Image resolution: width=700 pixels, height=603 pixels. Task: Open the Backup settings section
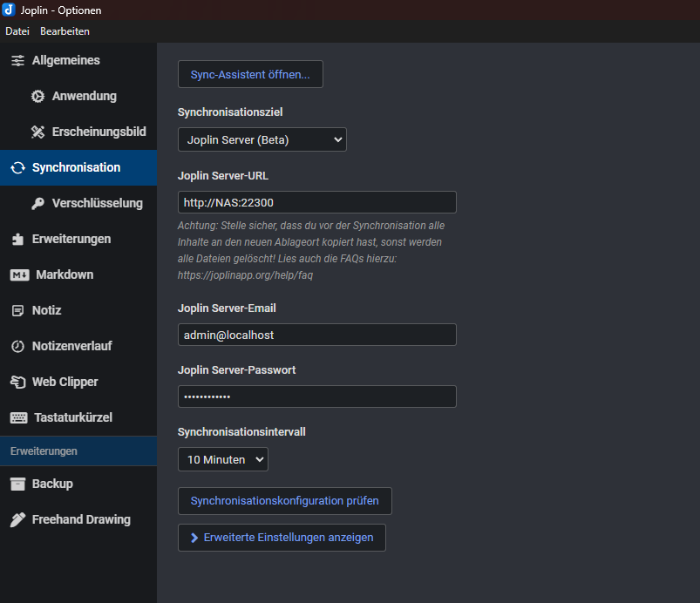[x=52, y=484]
